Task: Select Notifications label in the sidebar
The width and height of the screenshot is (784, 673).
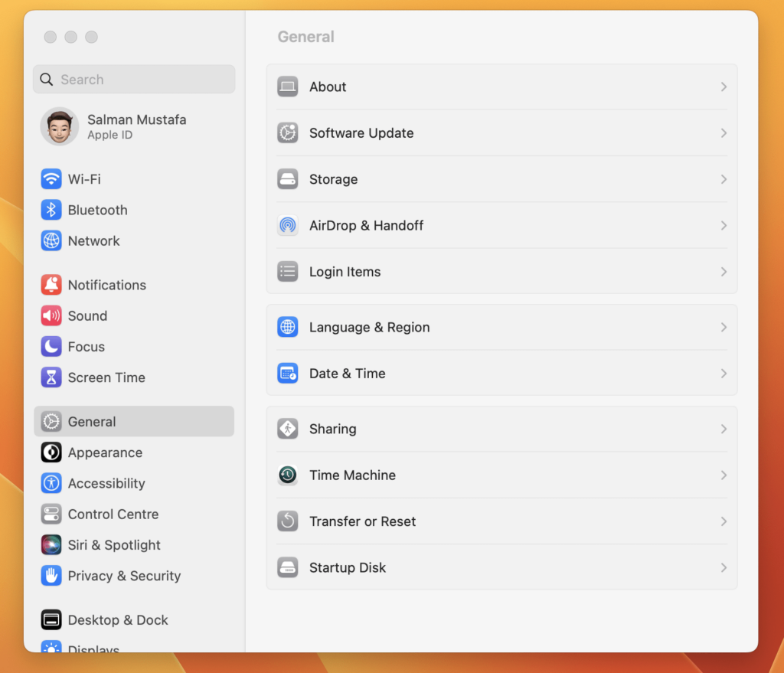Action: (x=107, y=285)
